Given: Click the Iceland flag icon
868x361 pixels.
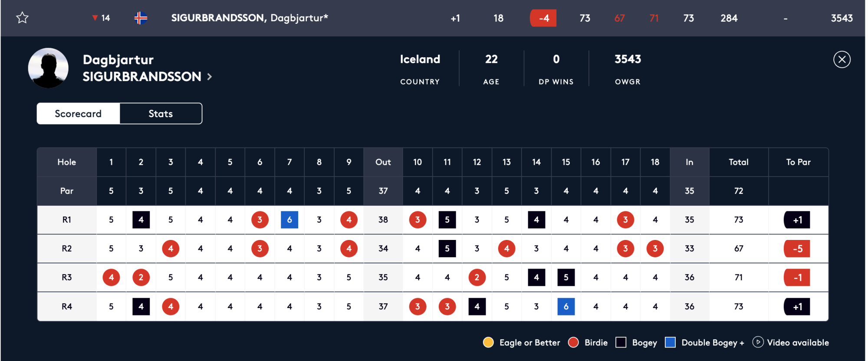Looking at the screenshot, I should point(141,18).
